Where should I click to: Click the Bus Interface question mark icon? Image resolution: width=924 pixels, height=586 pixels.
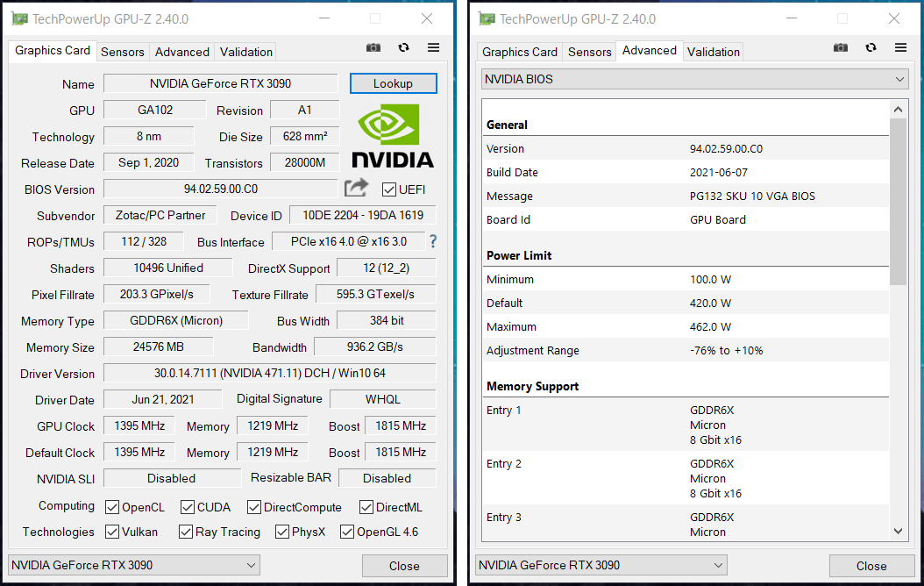click(433, 241)
